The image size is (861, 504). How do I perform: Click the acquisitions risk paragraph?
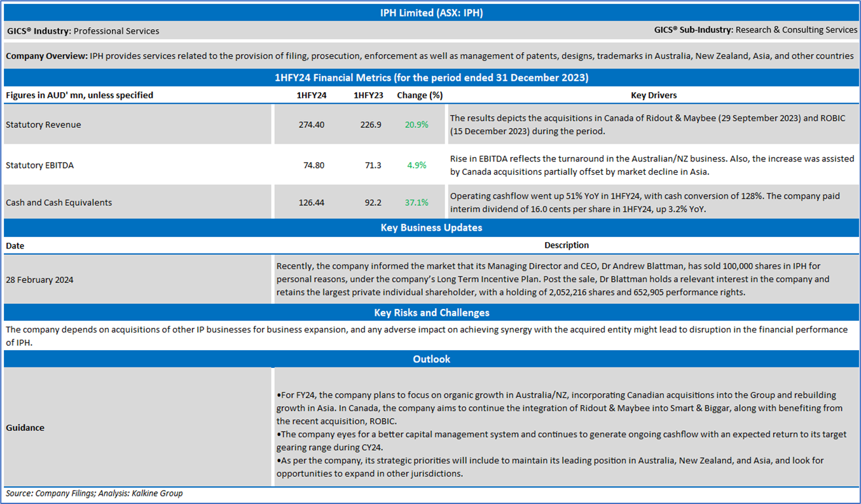click(427, 336)
